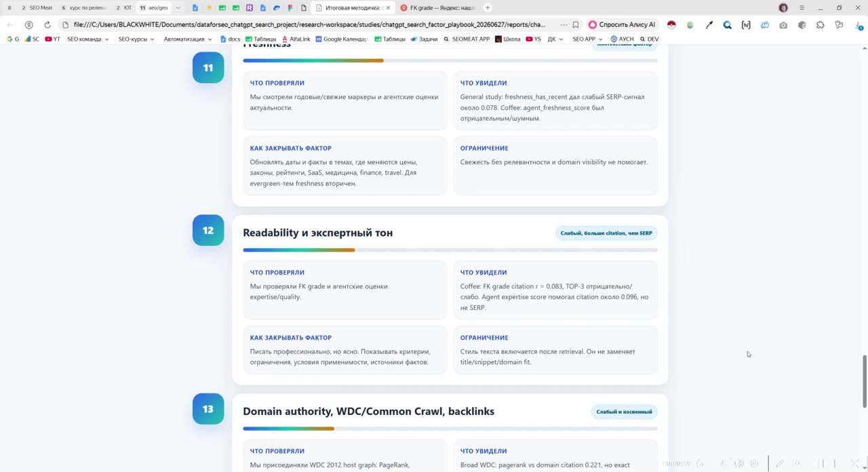Expand the SEO-курсы bookmarks folder

click(136, 39)
